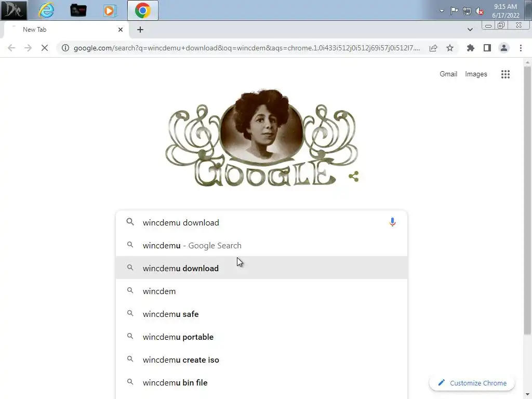
Task: Open Chrome's three-dot menu
Action: pyautogui.click(x=521, y=48)
